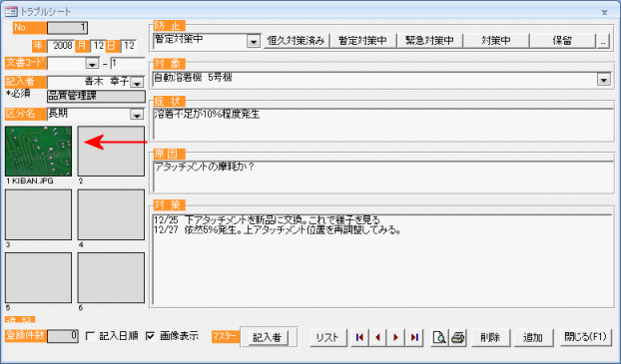Image resolution: width=621 pixels, height=364 pixels.
Task: Click the 登録件数 count field
Action: click(x=63, y=336)
